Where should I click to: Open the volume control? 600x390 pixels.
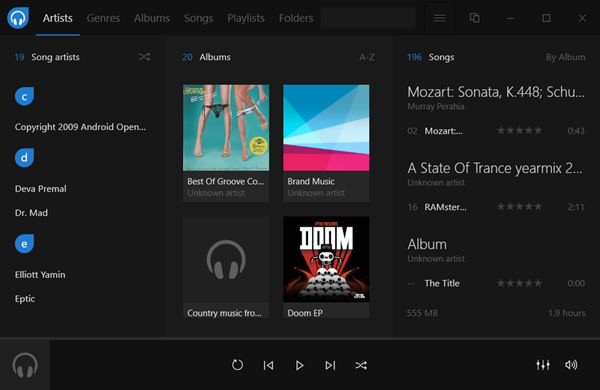(571, 365)
